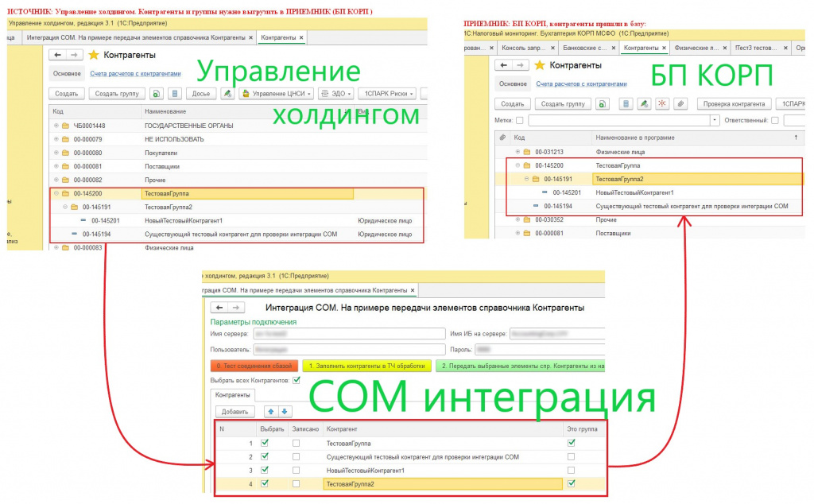Click forward arrow in Интеграция COM form
814x504 pixels.
click(x=235, y=308)
